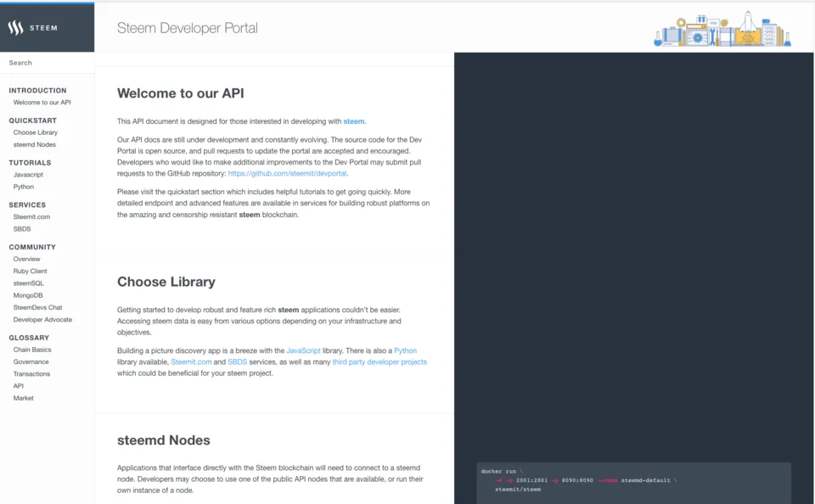Image resolution: width=815 pixels, height=504 pixels.
Task: Select Transactions in the glossary
Action: [x=31, y=373]
